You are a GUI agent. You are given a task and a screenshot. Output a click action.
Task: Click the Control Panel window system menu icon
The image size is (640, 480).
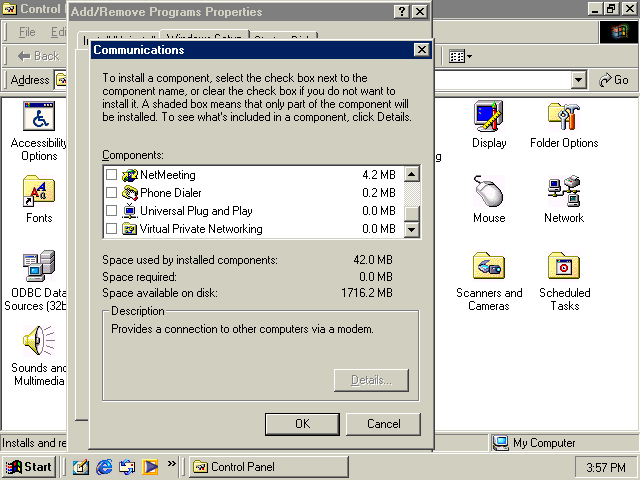(9, 9)
